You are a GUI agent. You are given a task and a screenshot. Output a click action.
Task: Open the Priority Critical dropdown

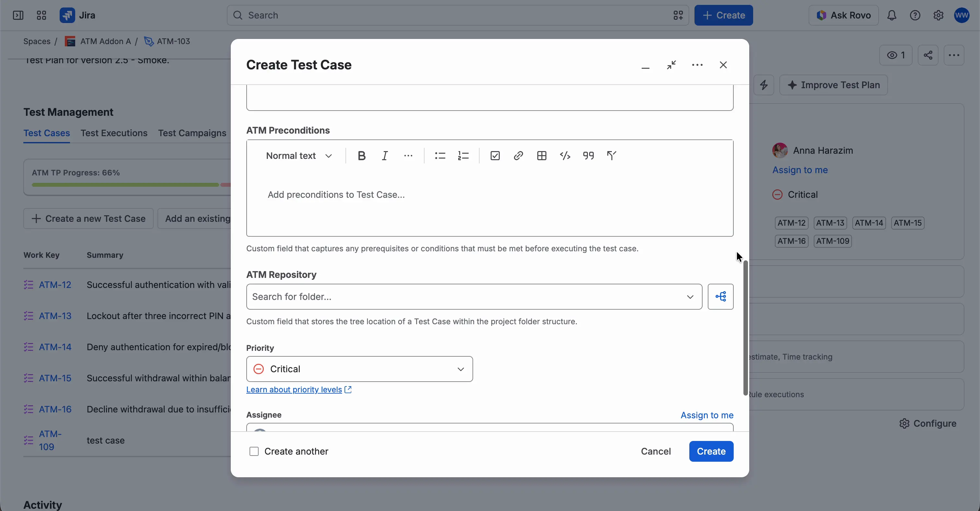[359, 369]
